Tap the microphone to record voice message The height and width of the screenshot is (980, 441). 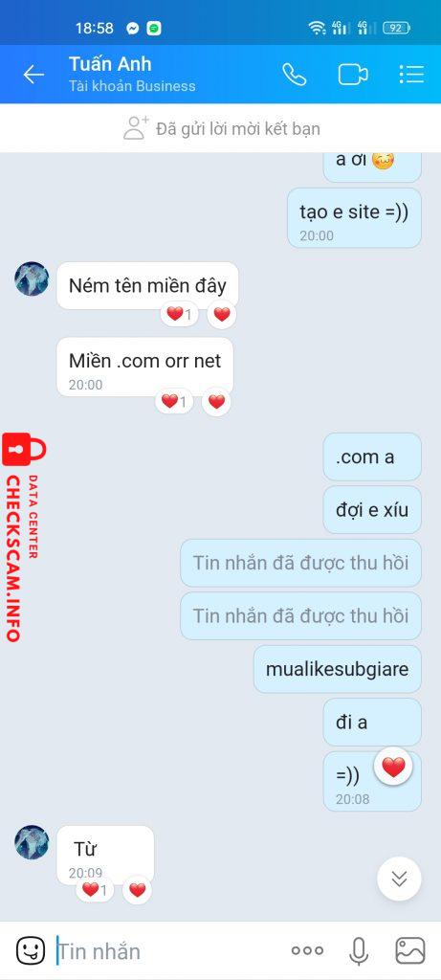358,950
